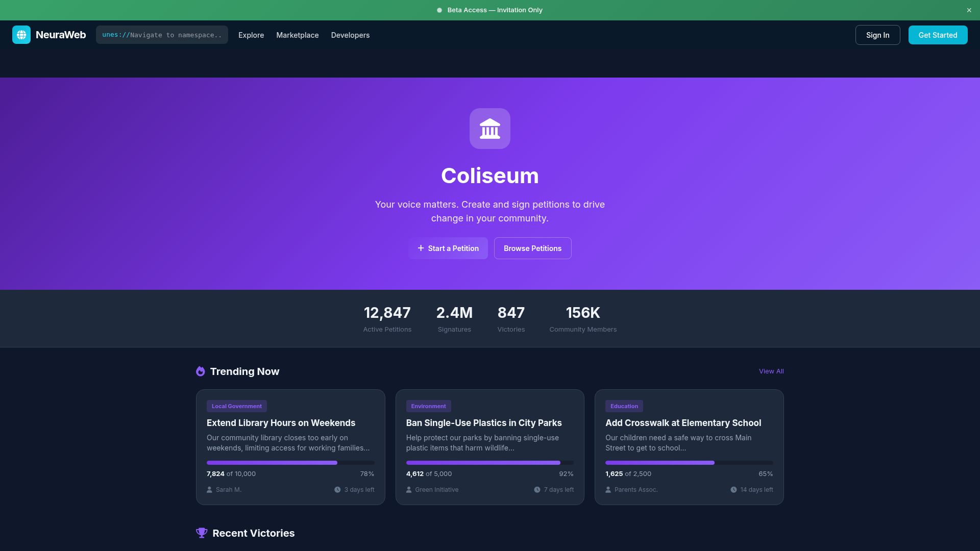Open Extend Library Hours on Weekends petition

point(281,423)
